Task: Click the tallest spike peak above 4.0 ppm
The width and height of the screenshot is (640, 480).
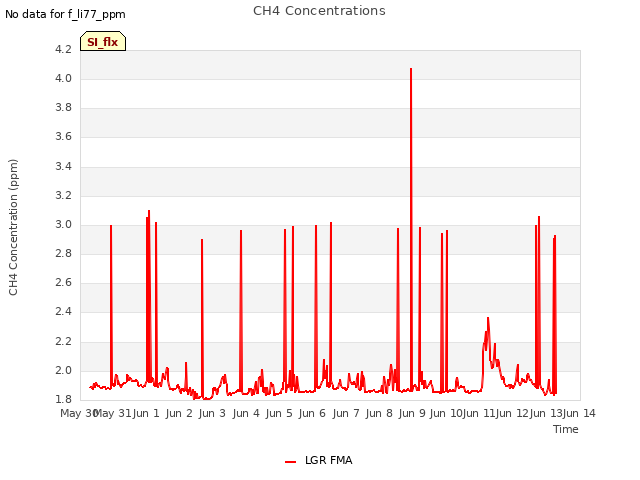Action: pos(411,69)
